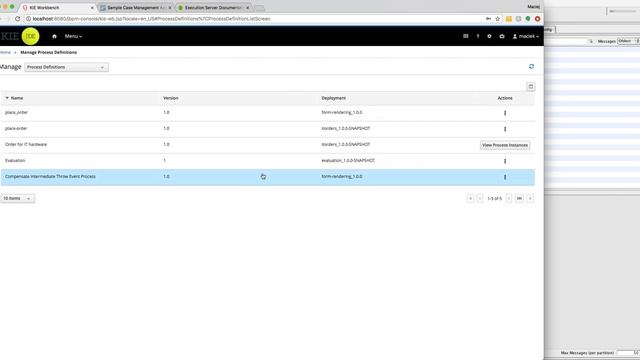Screen dimensions: 640x360
Task: Click the red circle extension icon
Action: (x=537, y=19)
